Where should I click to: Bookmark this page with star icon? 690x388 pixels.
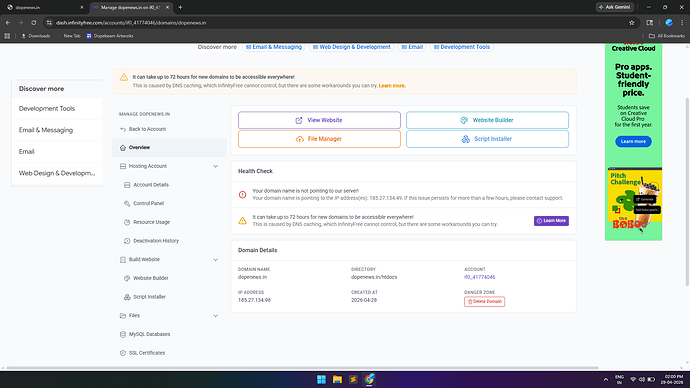pyautogui.click(x=632, y=22)
